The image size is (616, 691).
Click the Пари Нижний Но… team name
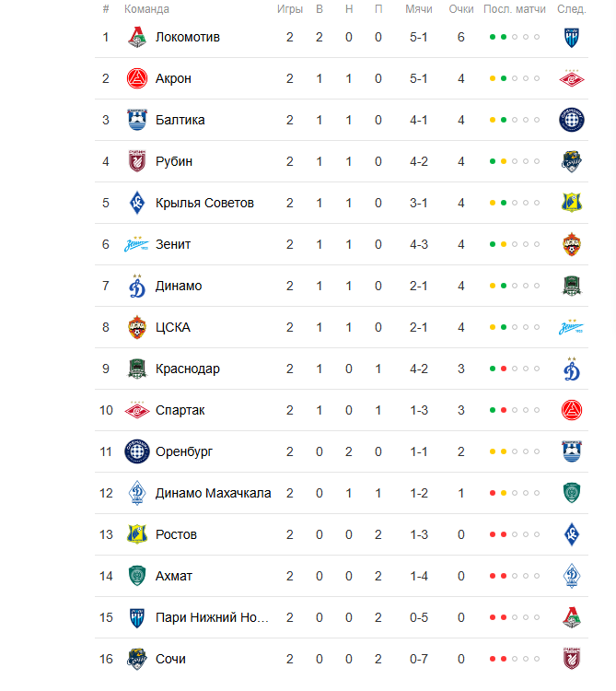point(212,617)
